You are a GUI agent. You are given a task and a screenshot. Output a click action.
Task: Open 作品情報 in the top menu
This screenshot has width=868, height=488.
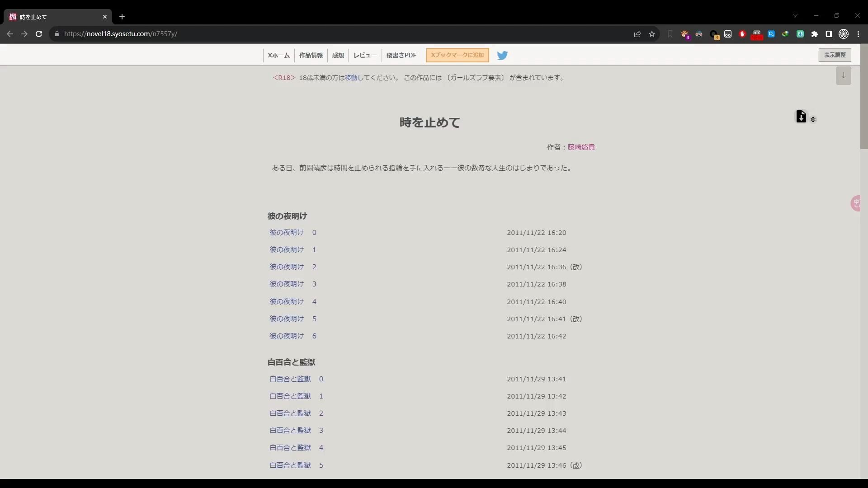(311, 55)
